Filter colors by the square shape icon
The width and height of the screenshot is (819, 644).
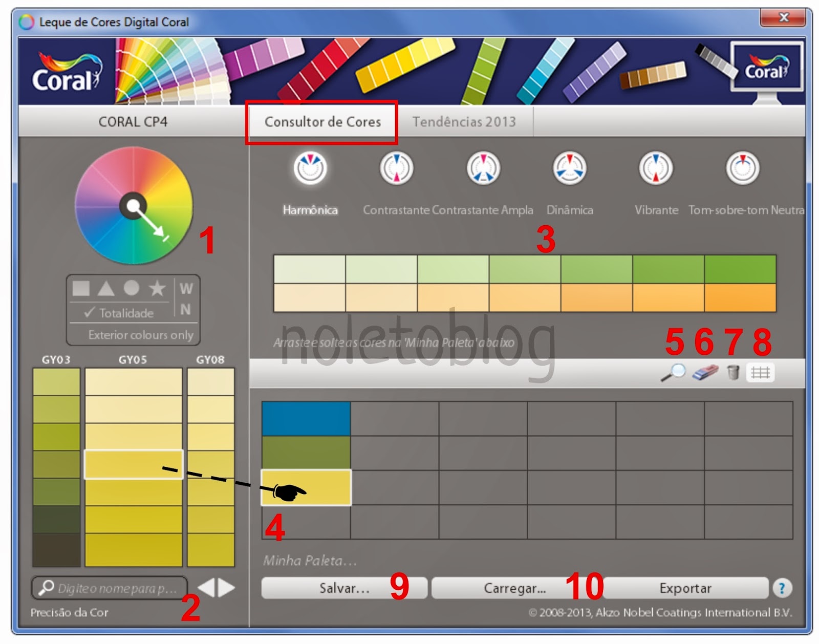click(x=81, y=288)
